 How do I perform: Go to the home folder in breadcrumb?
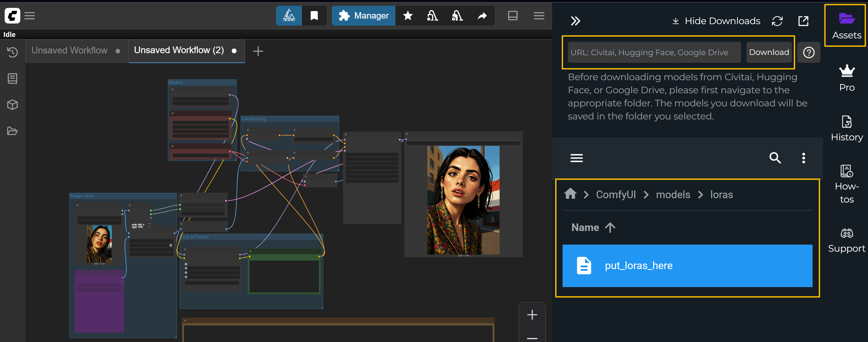point(570,194)
